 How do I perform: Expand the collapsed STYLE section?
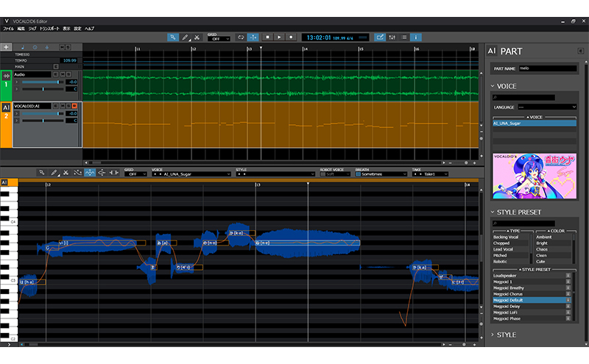tap(507, 335)
